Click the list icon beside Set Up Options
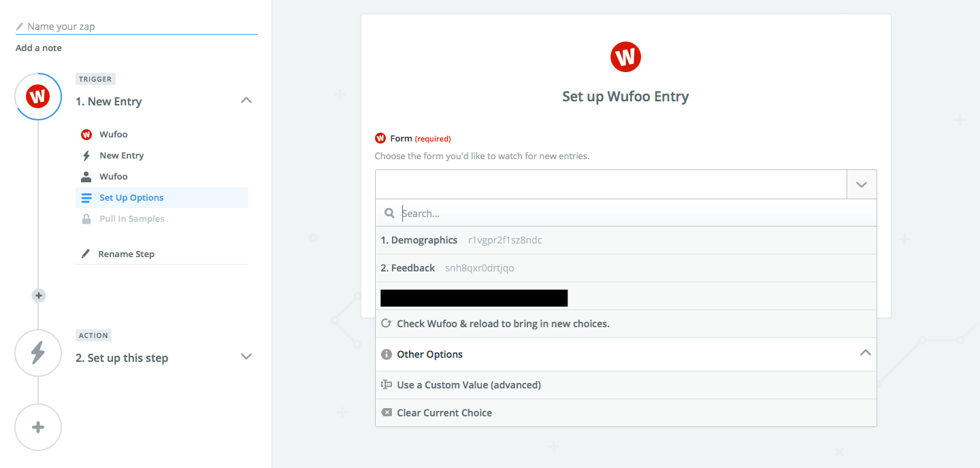Image resolution: width=980 pixels, height=468 pixels. [x=86, y=198]
